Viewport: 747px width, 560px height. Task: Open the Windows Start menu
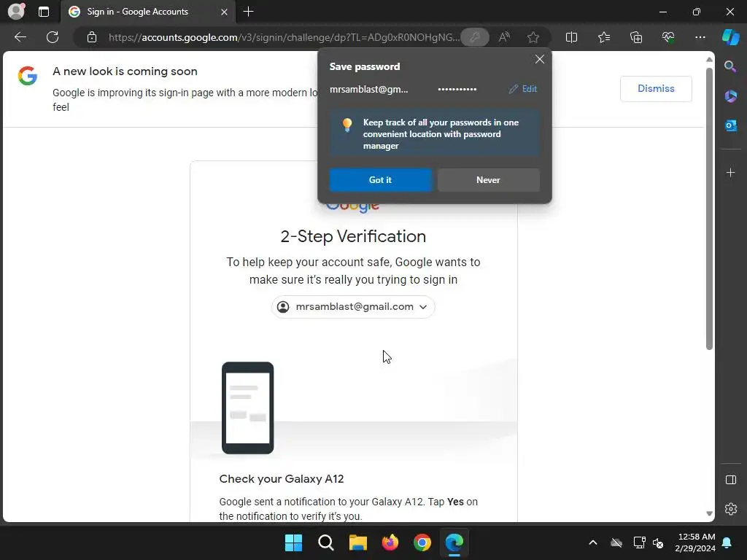[x=293, y=542]
